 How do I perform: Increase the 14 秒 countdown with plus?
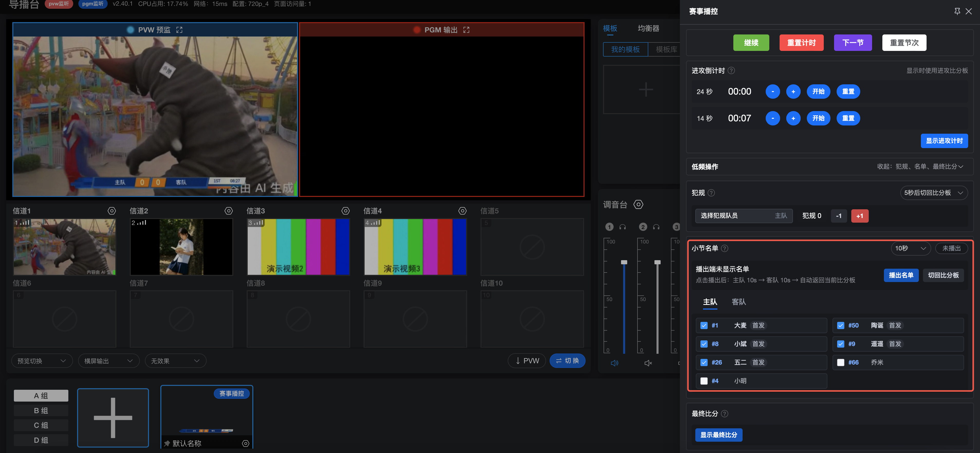tap(793, 118)
